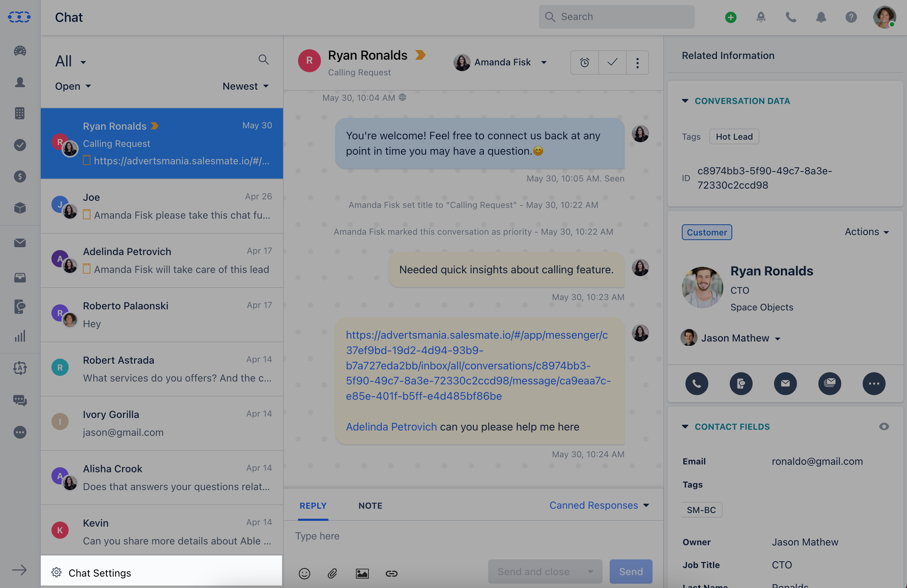Call Ryan Ronalds using phone icon
Viewport: 907px width, 588px height.
[x=697, y=383]
